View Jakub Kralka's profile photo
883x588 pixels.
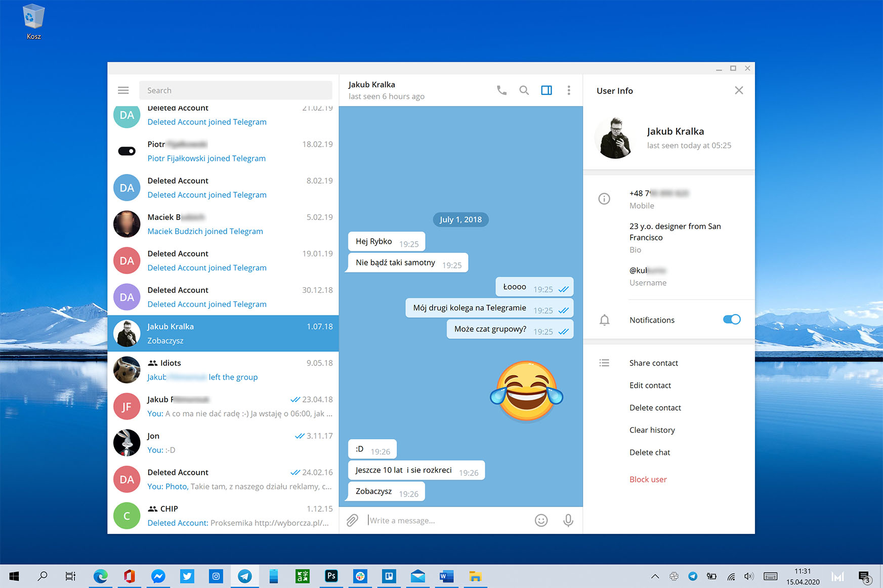pyautogui.click(x=615, y=138)
